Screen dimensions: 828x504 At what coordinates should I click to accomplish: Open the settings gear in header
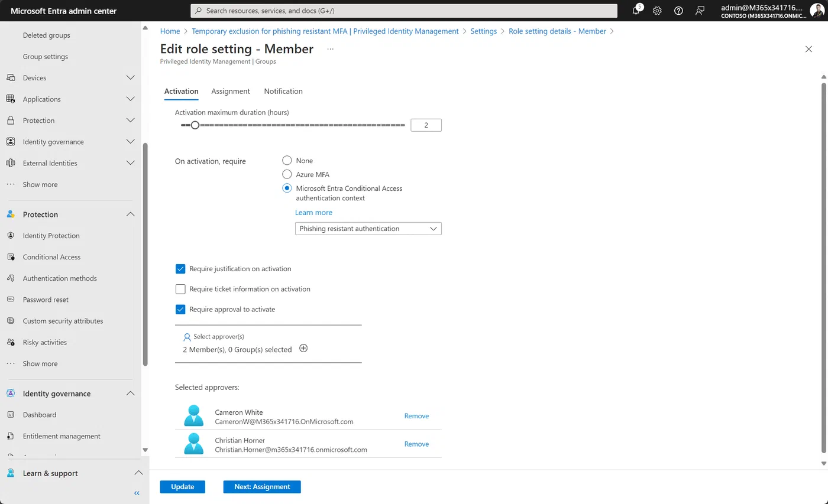pyautogui.click(x=657, y=11)
